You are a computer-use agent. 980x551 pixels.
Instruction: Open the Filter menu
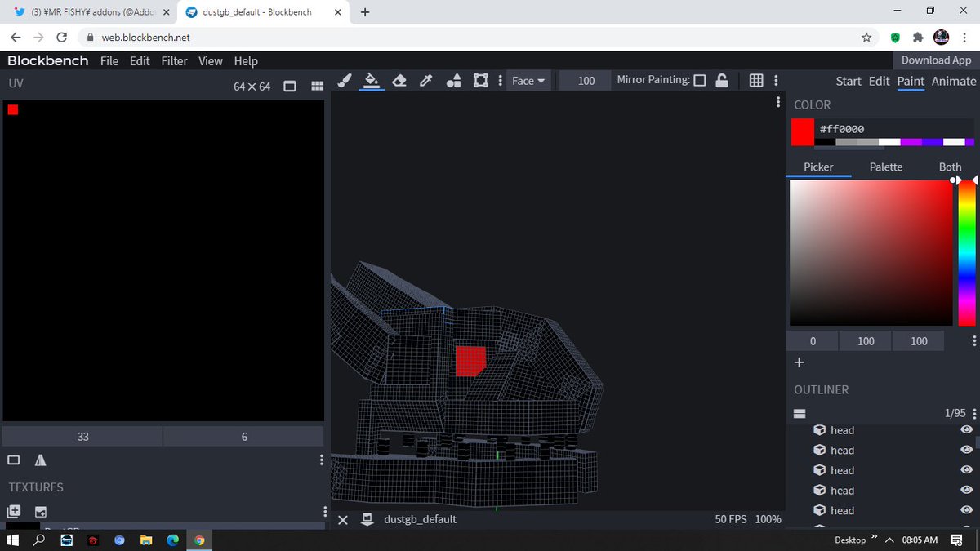pyautogui.click(x=174, y=61)
